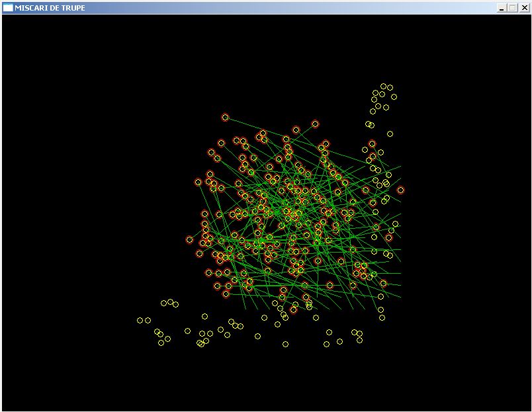Close the MISCARI DE TRUPE window
The height and width of the screenshot is (412, 532).
click(525, 8)
